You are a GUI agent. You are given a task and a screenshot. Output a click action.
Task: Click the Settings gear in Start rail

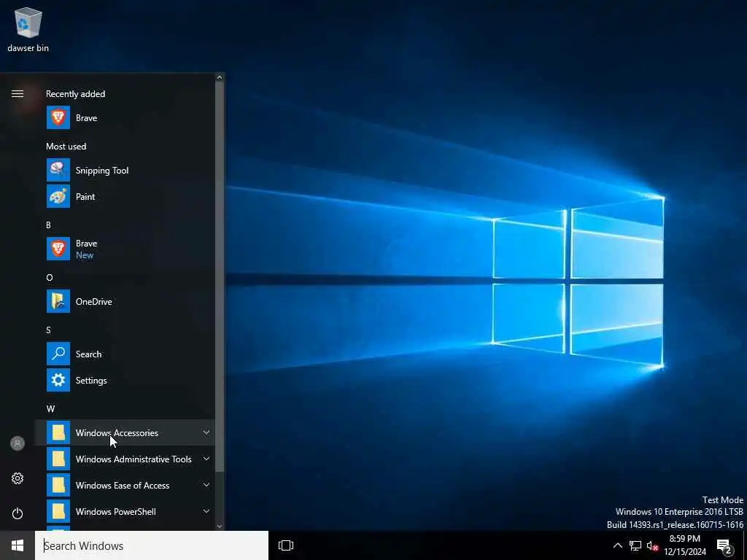tap(18, 478)
